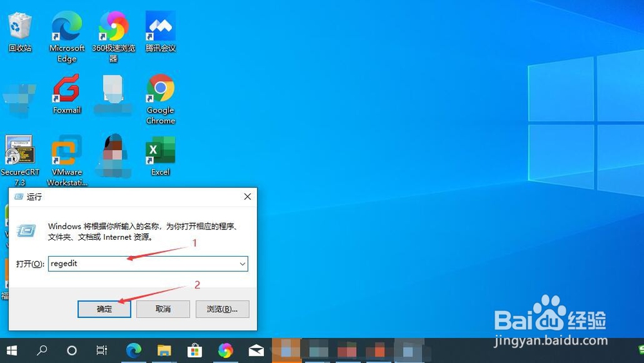644x363 pixels.
Task: Open 360 browser from the taskbar
Action: [225, 350]
